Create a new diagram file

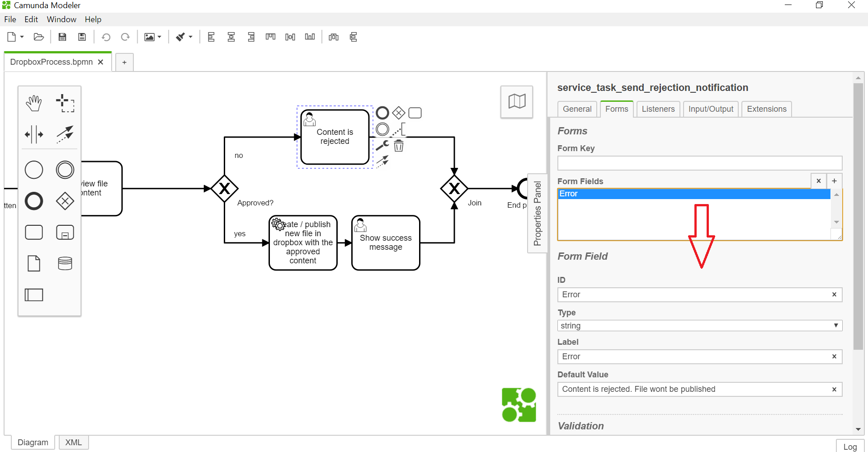click(12, 37)
